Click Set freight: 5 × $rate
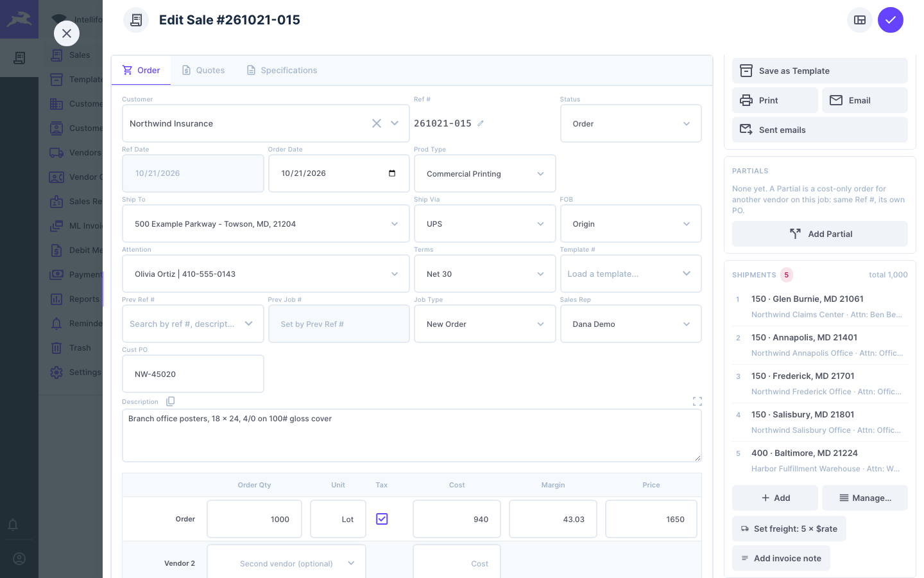This screenshot has height=578, width=924. 789,529
